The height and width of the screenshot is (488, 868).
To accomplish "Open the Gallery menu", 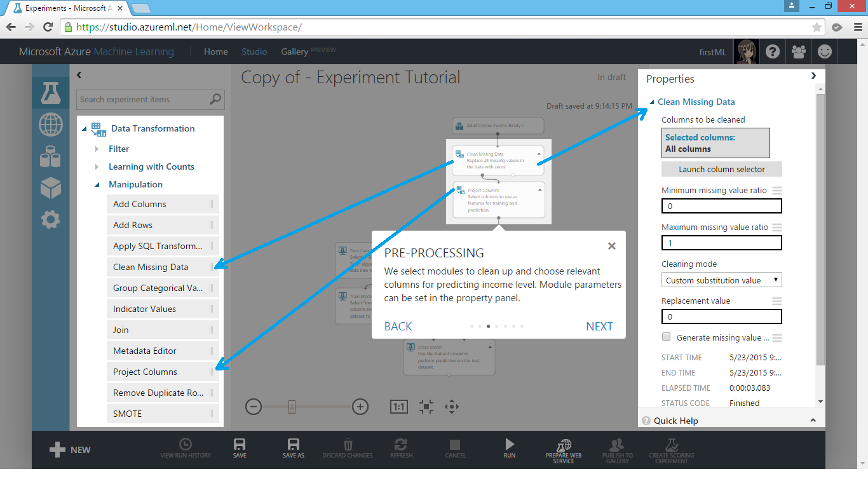I will [295, 51].
